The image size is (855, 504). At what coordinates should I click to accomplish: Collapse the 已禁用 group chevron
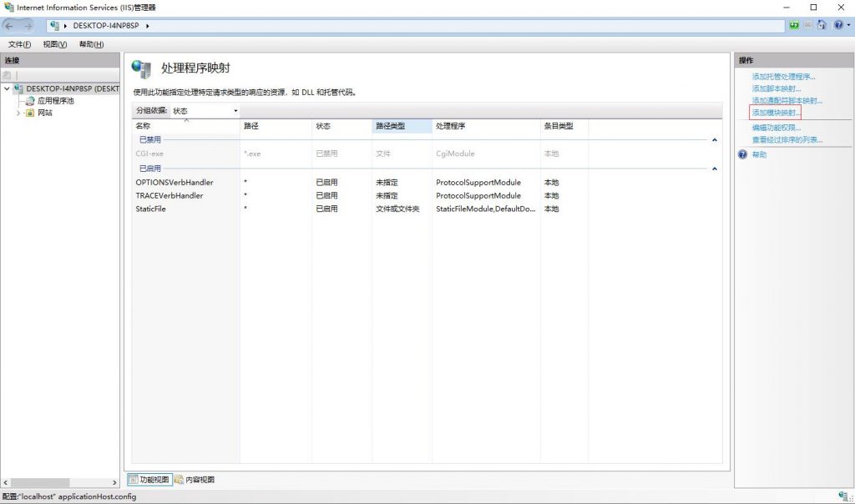pyautogui.click(x=715, y=140)
